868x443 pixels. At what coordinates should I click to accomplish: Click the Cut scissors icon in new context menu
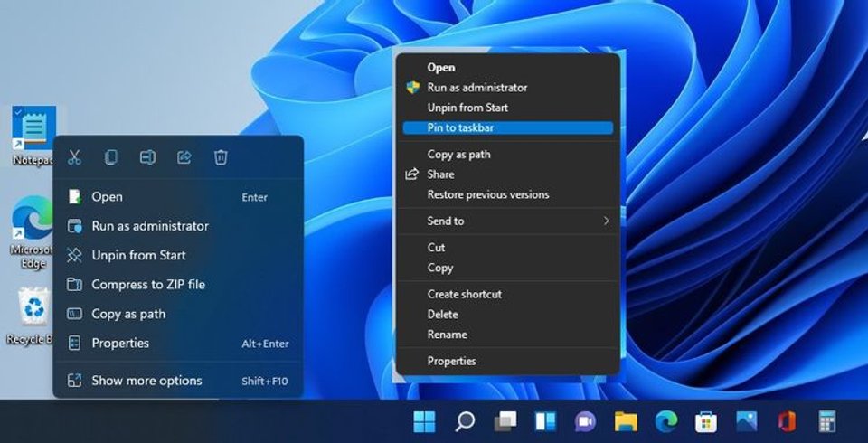tap(74, 157)
